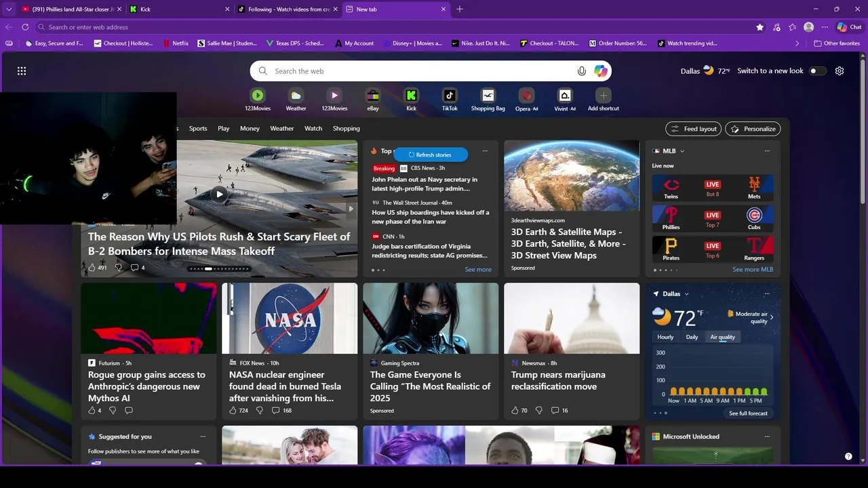Open the first 123Movies shortcut

tap(258, 100)
